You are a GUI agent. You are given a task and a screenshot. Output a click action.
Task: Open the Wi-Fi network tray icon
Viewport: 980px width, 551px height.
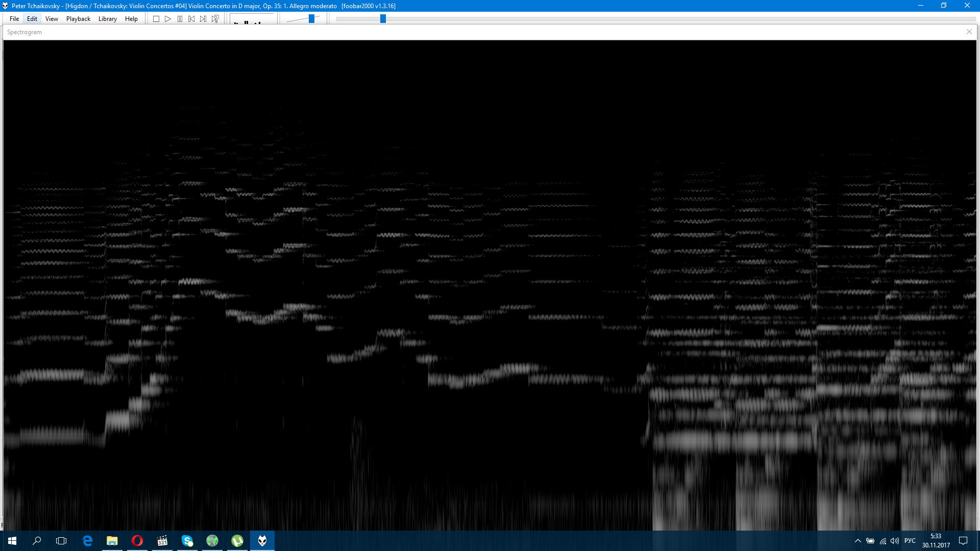tap(883, 541)
